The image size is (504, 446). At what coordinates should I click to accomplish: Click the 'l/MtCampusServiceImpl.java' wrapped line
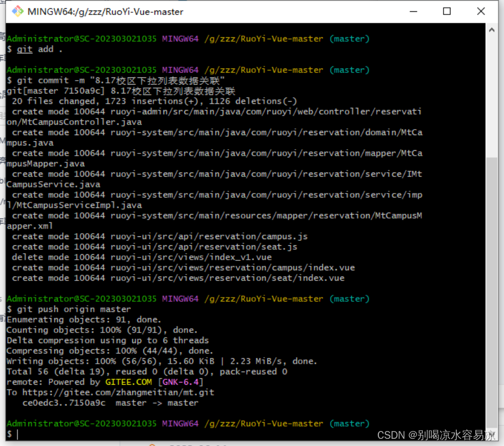74,205
